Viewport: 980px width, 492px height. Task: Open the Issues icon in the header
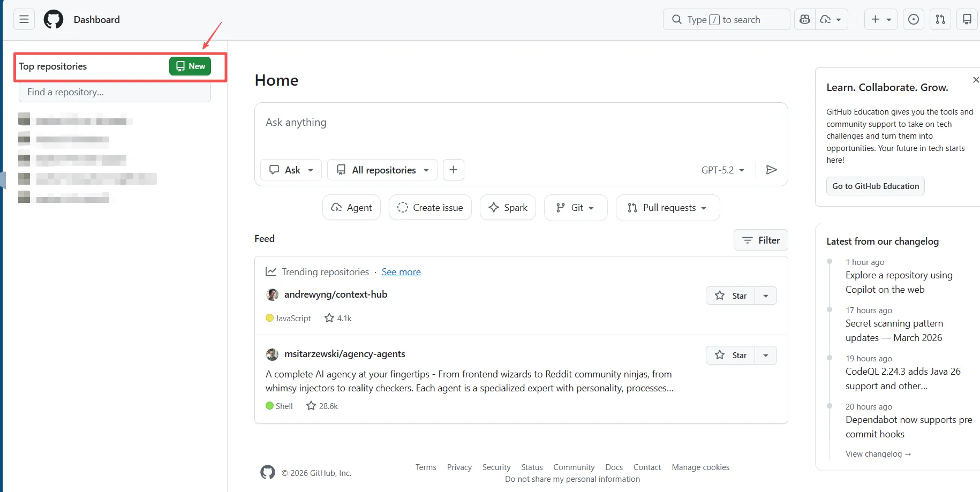pos(914,20)
